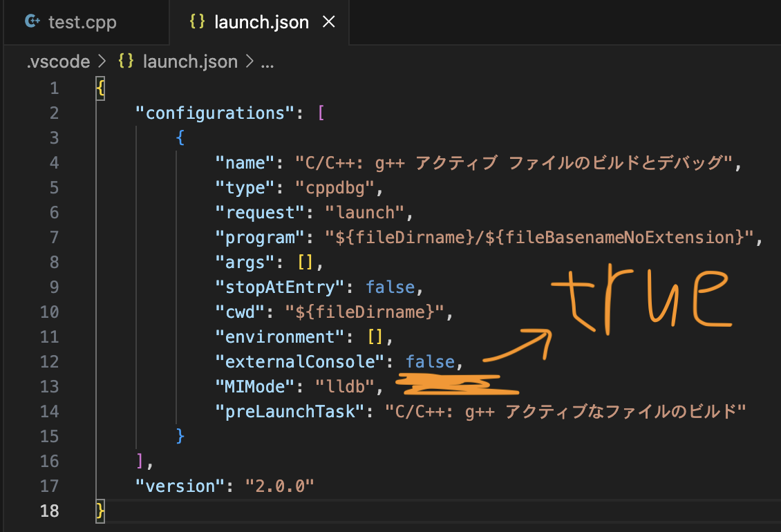
Task: Click line number 12 in the gutter
Action: point(50,361)
